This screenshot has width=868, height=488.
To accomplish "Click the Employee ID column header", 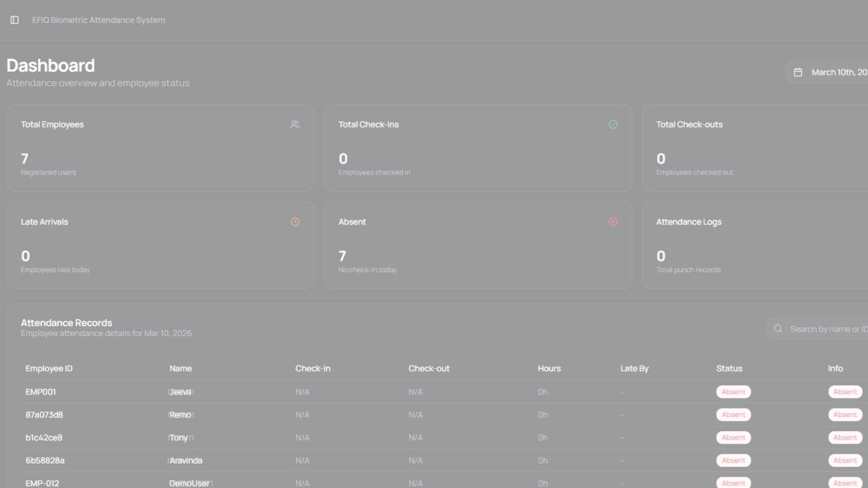I will [x=49, y=368].
